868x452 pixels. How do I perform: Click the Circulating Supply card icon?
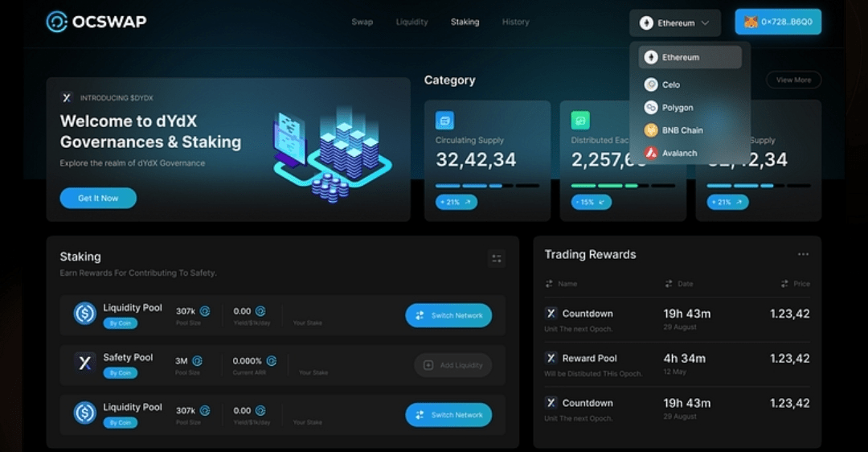coord(444,120)
